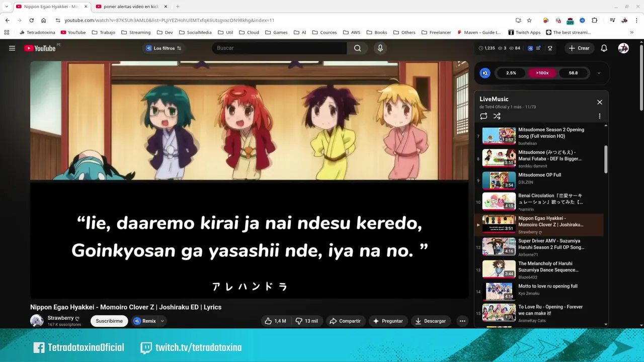Open the Twitch Apps bookmark
This screenshot has width=644, height=362.
pos(524,32)
